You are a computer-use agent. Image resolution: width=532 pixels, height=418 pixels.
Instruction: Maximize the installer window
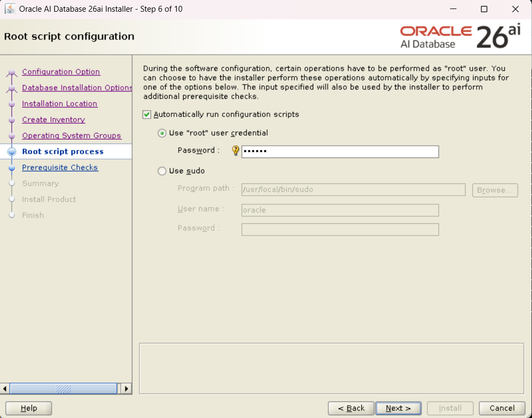484,9
